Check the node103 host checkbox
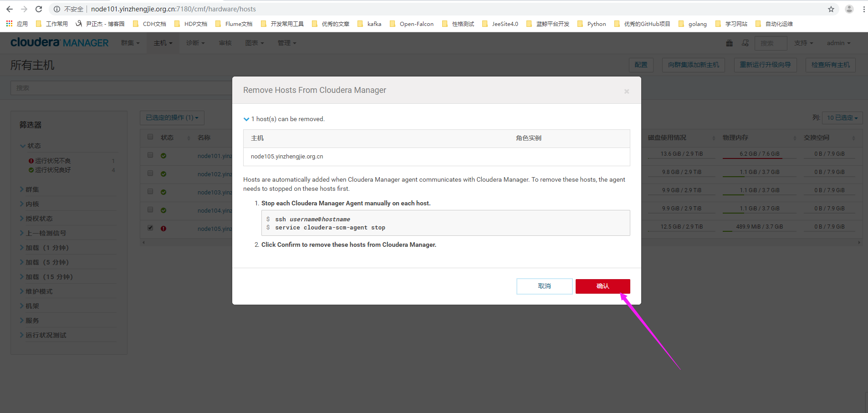 (x=150, y=191)
